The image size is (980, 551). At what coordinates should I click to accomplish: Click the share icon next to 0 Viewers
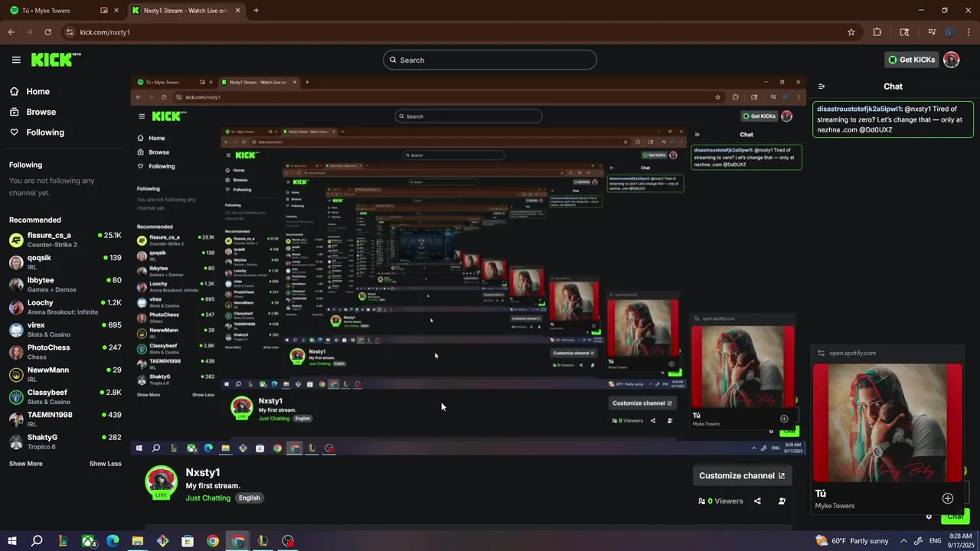pyautogui.click(x=757, y=501)
